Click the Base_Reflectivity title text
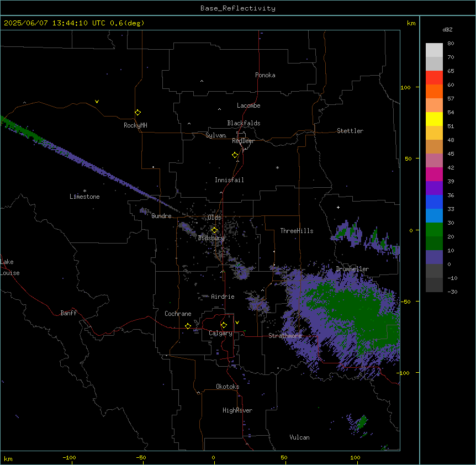Viewport: 476px width, 465px height. tap(238, 8)
